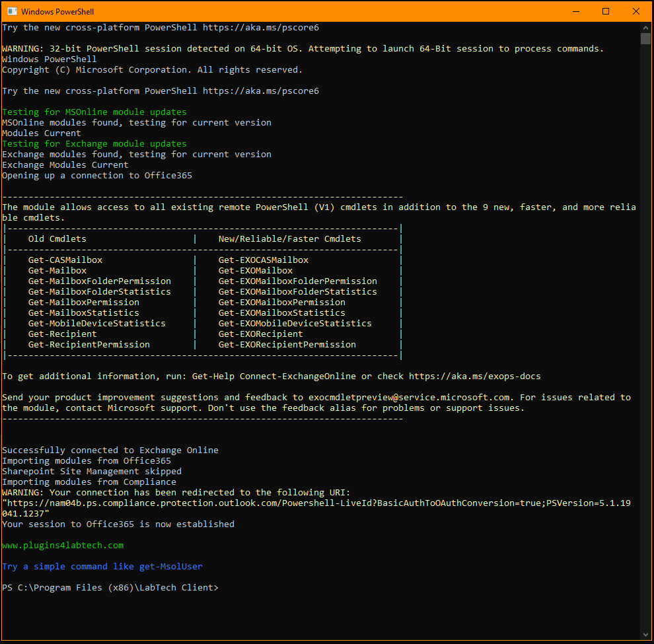
Task: Click the Get-EXOMailboxStatistics entry
Action: tap(282, 313)
